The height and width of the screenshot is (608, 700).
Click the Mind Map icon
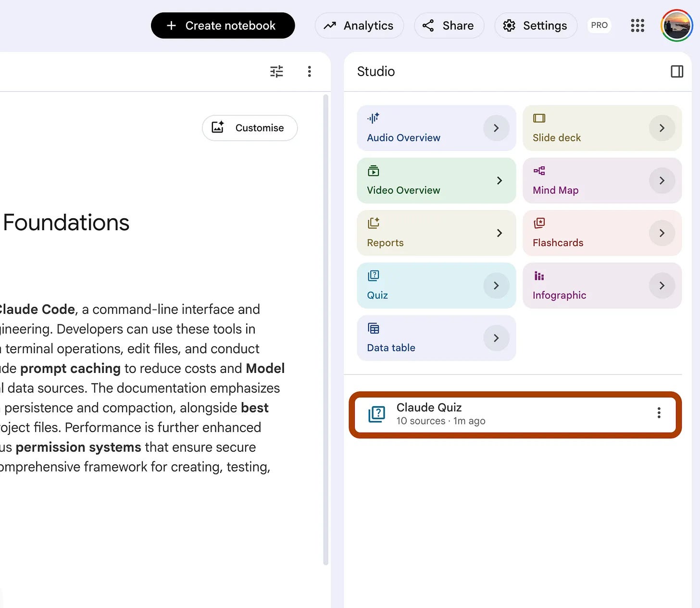(539, 171)
